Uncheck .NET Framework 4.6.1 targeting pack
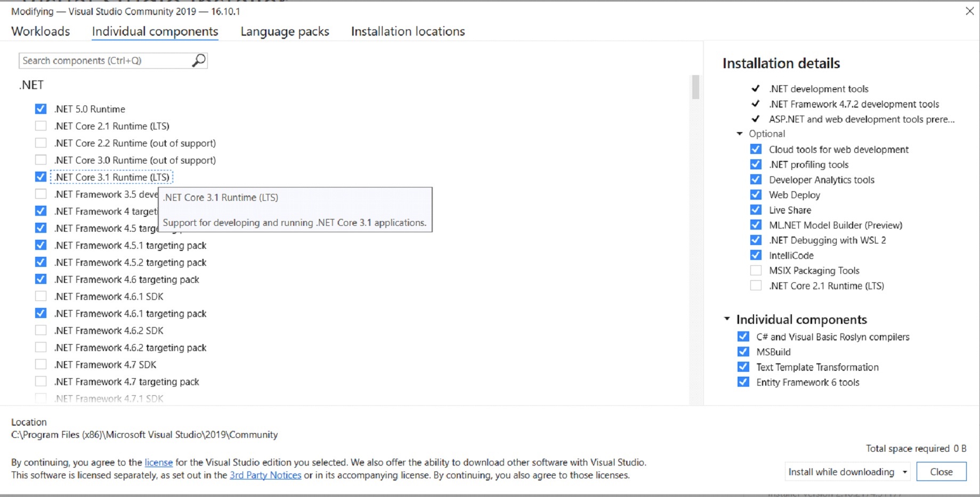980x497 pixels. pyautogui.click(x=41, y=314)
